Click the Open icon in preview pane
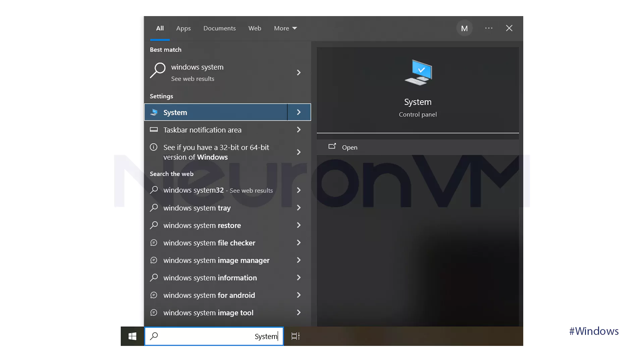 pos(332,146)
